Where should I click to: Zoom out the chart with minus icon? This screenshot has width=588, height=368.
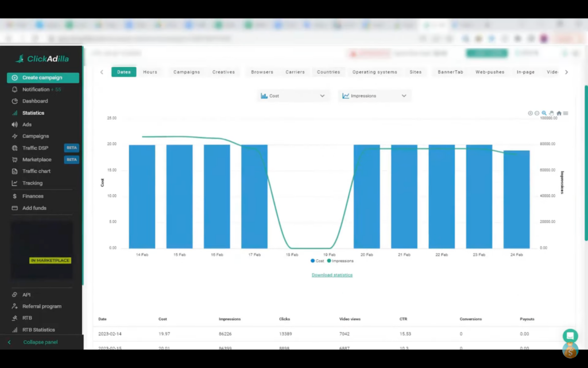tap(537, 113)
